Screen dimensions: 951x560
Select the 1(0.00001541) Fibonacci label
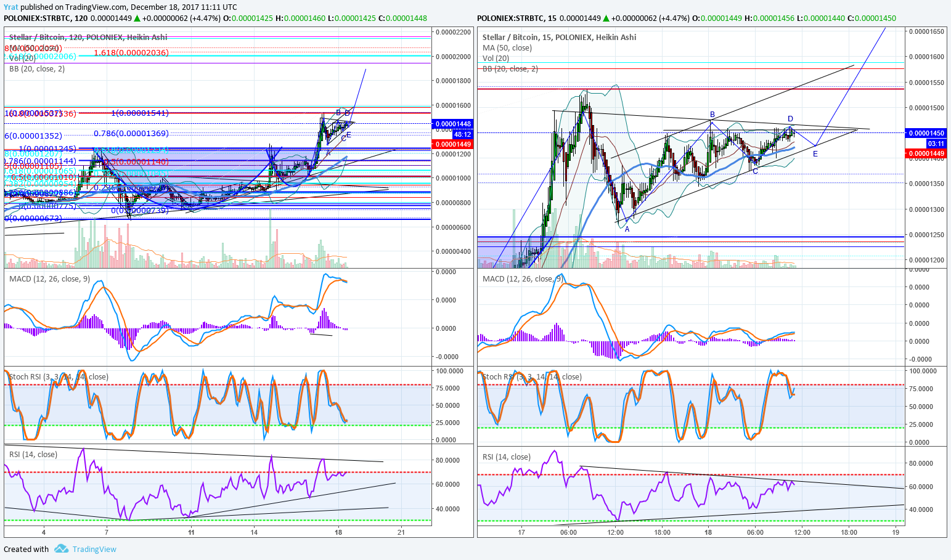140,113
